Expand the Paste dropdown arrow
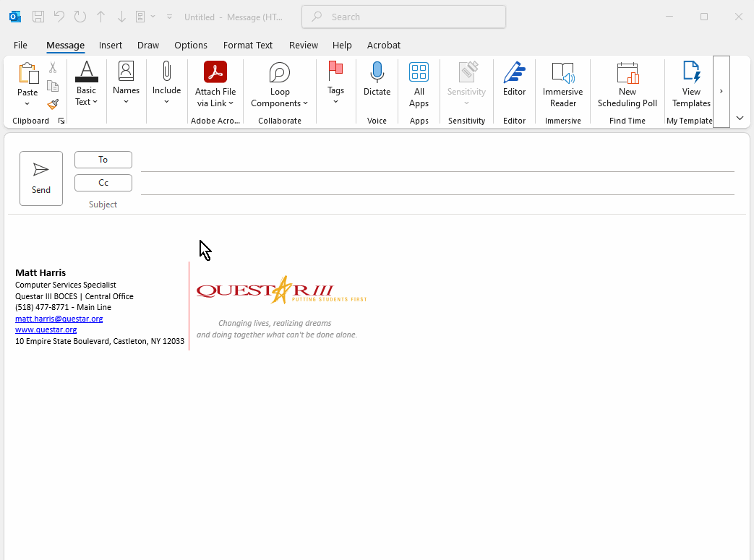Screen dimensions: 754x560 coord(27,104)
